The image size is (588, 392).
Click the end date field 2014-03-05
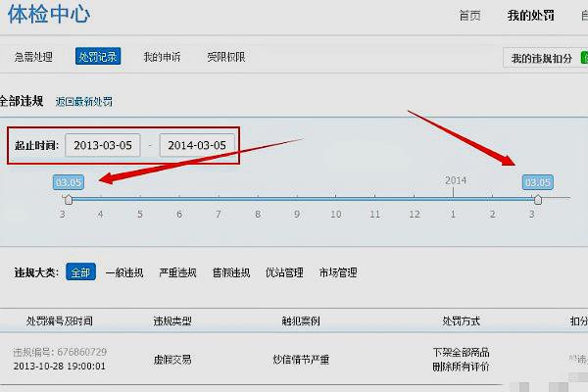[197, 145]
